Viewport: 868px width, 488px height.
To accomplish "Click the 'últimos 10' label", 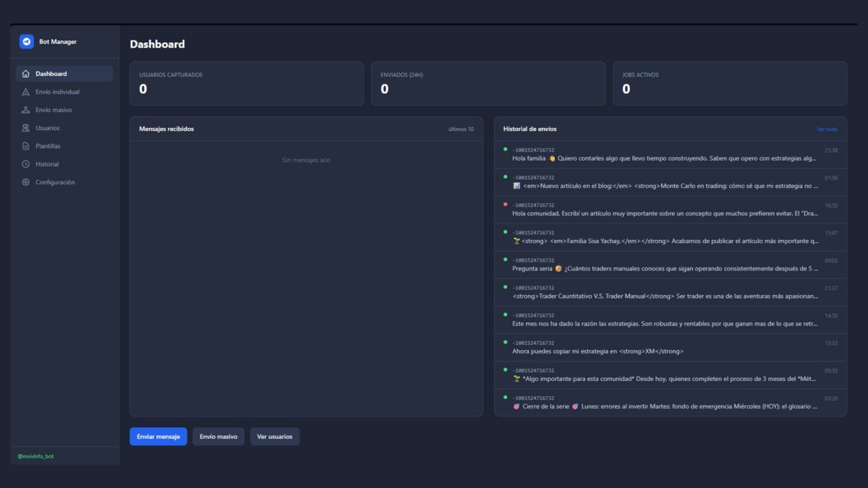I will [x=461, y=129].
